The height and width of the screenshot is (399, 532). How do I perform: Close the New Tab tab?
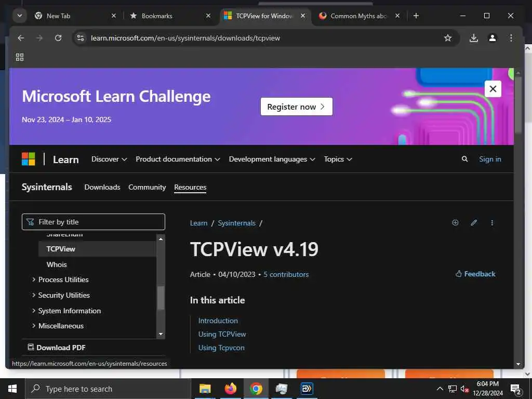[114, 16]
